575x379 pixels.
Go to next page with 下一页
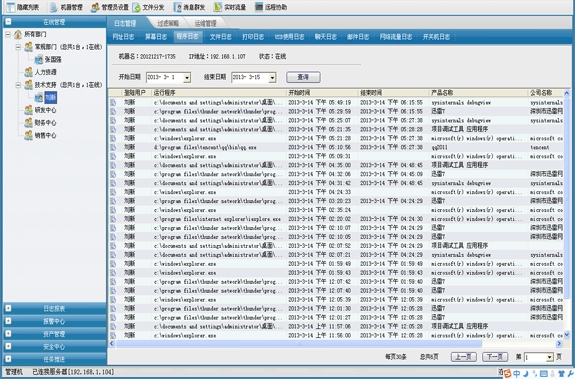point(495,357)
